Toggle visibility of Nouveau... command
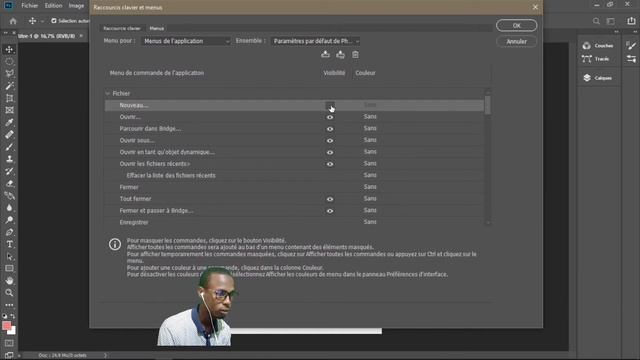Viewport: 640px width, 360px height. point(330,105)
